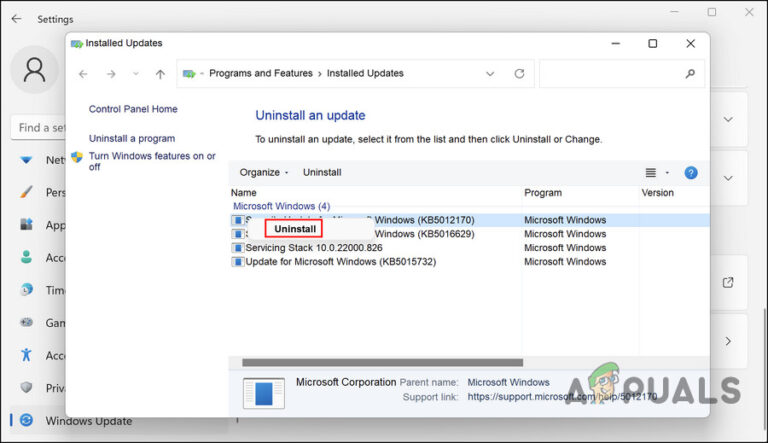Open Personalization brush icon in Settings

click(26, 192)
